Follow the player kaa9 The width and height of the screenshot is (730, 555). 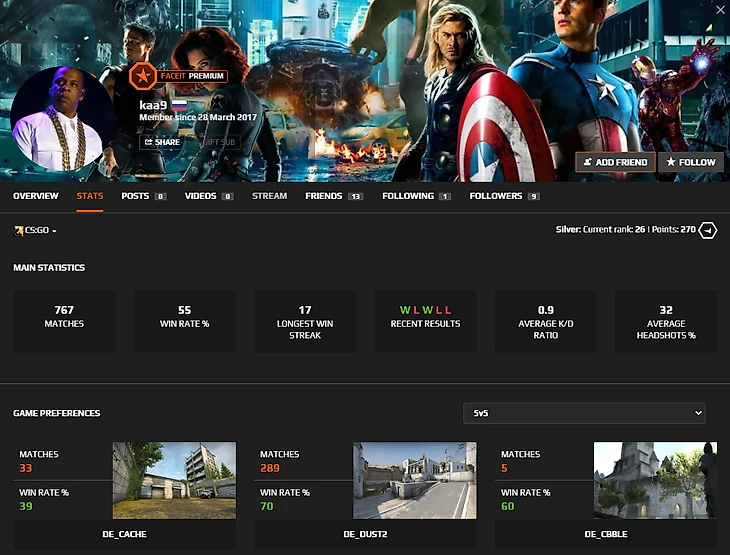point(691,162)
